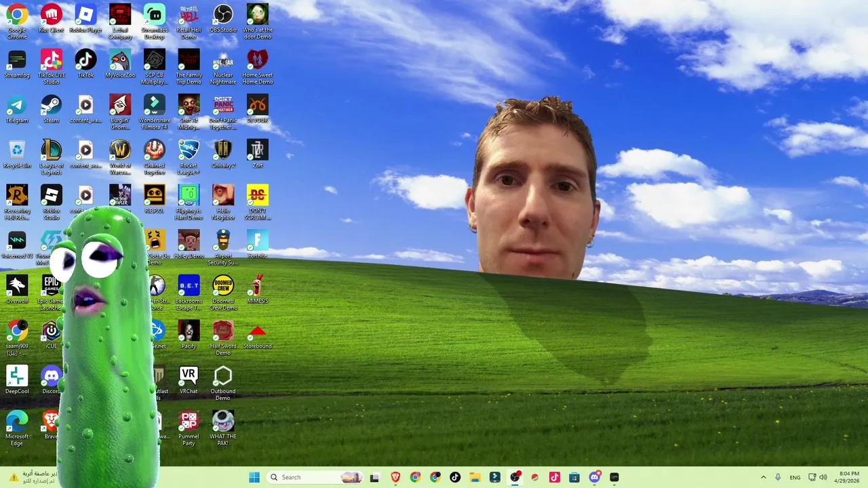
Task: Select the MIMESIS desktop icon
Action: 258,289
